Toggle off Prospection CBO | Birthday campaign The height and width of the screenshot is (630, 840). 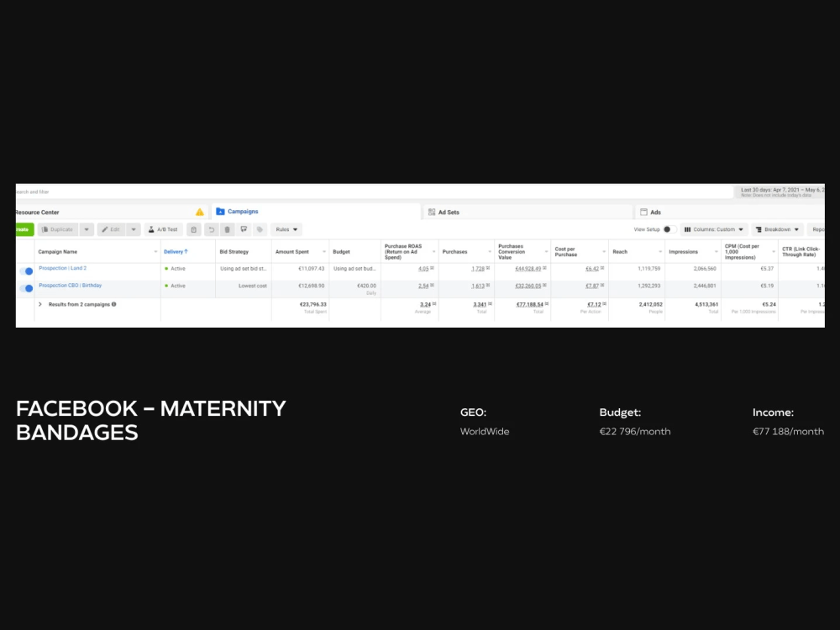pyautogui.click(x=26, y=288)
